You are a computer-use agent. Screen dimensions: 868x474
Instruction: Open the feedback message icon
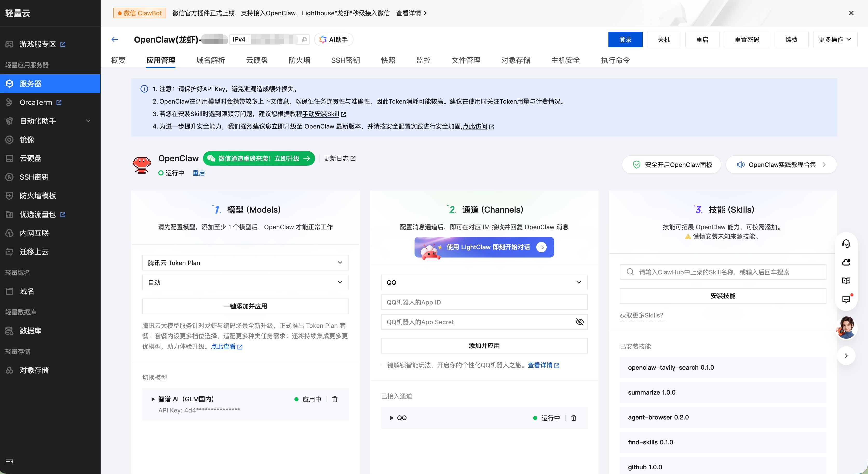[846, 300]
